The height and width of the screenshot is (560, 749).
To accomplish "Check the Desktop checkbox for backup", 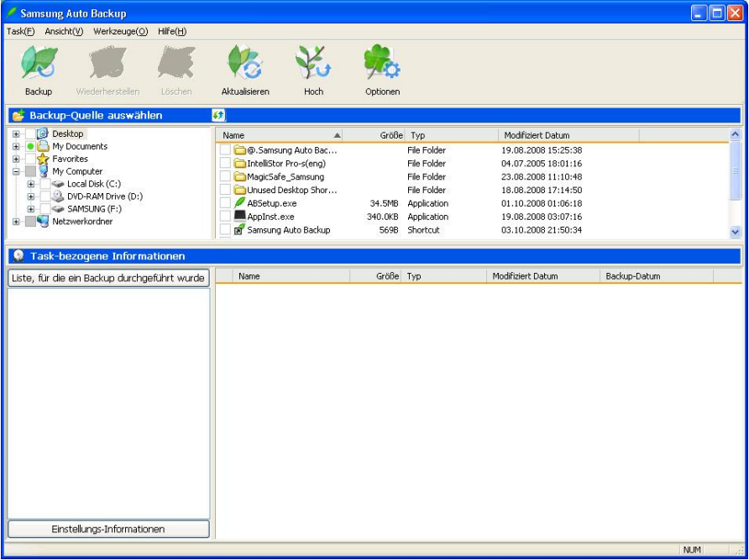I will (x=29, y=134).
